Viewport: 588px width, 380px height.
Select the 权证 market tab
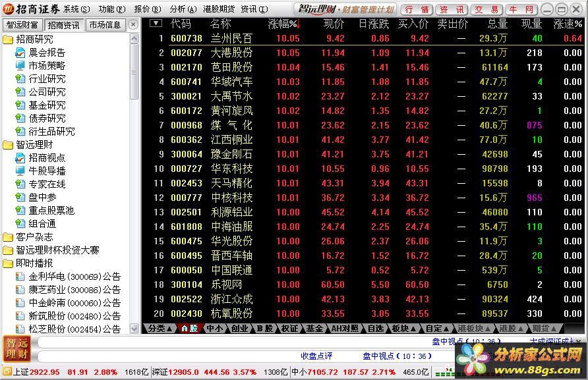289,328
